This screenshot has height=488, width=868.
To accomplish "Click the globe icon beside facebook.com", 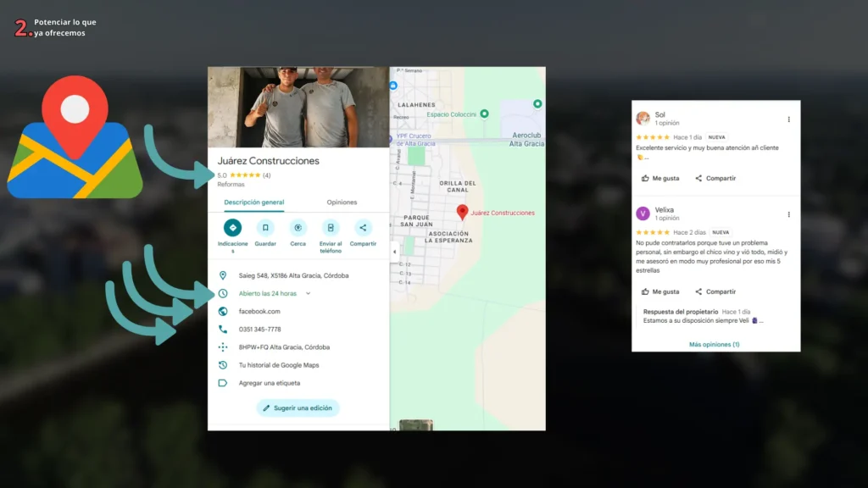I will click(223, 311).
